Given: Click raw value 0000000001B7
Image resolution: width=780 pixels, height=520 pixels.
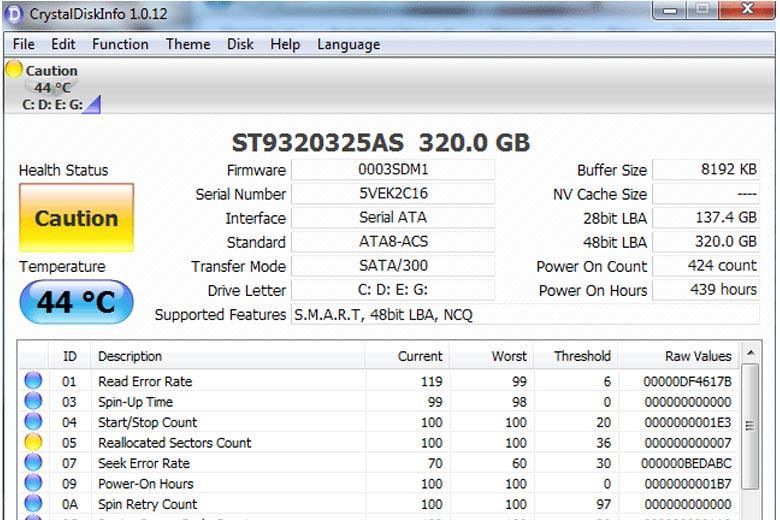Looking at the screenshot, I should pyautogui.click(x=688, y=483).
